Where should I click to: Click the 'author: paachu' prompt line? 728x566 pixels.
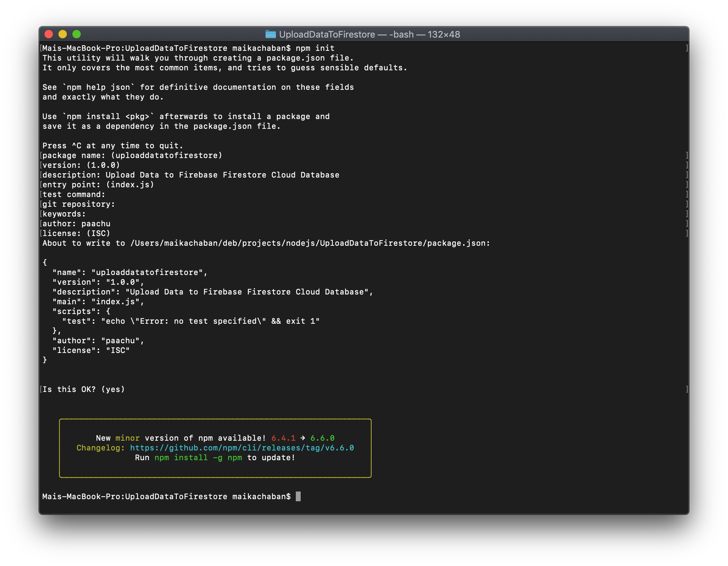point(76,224)
